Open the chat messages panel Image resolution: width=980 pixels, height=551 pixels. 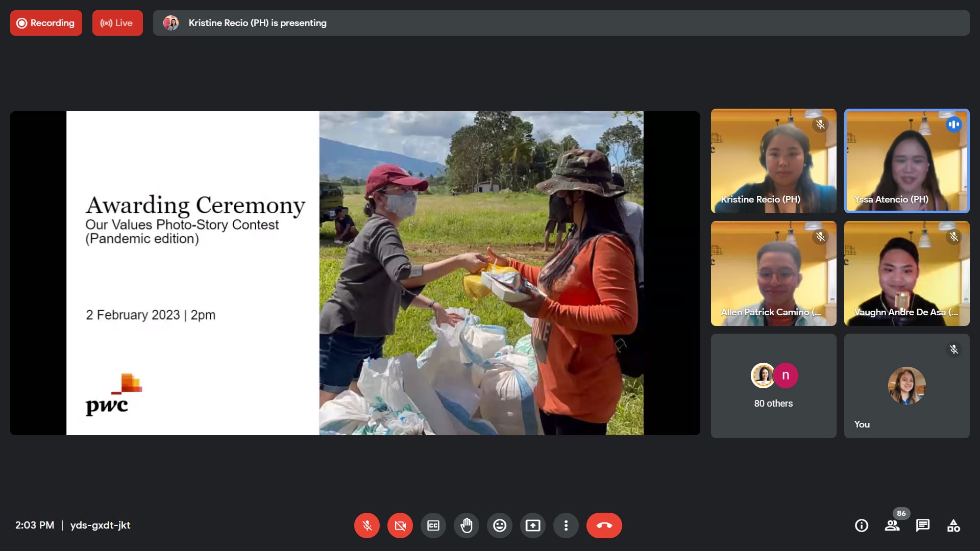pos(922,525)
